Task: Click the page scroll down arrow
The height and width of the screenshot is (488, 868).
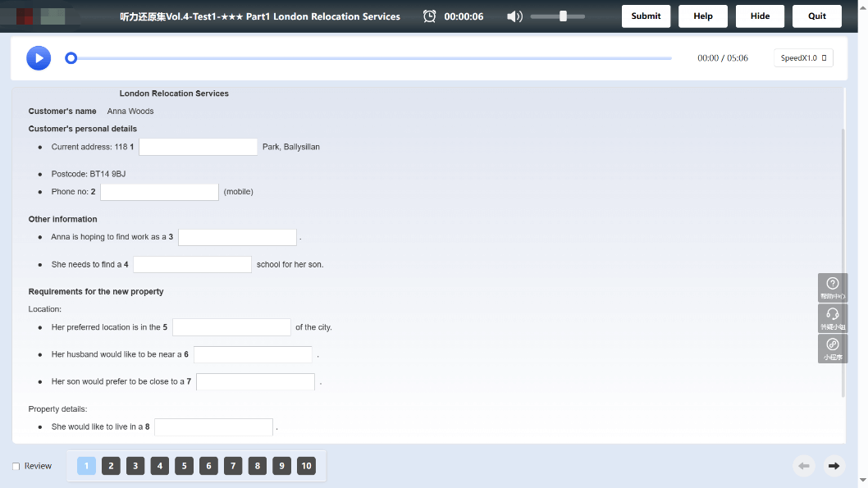Action: tap(863, 480)
